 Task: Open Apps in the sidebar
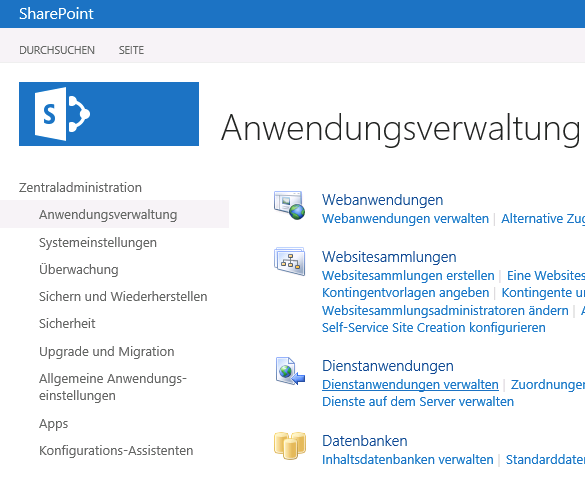[54, 424]
